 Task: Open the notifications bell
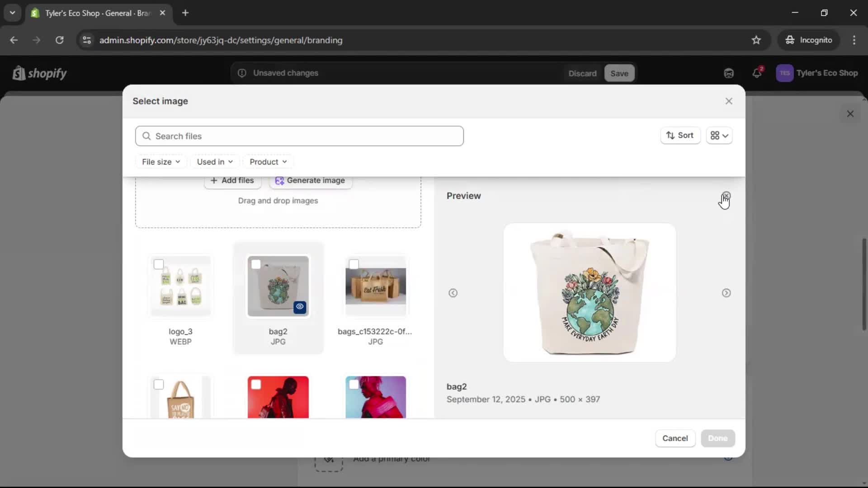[757, 73]
